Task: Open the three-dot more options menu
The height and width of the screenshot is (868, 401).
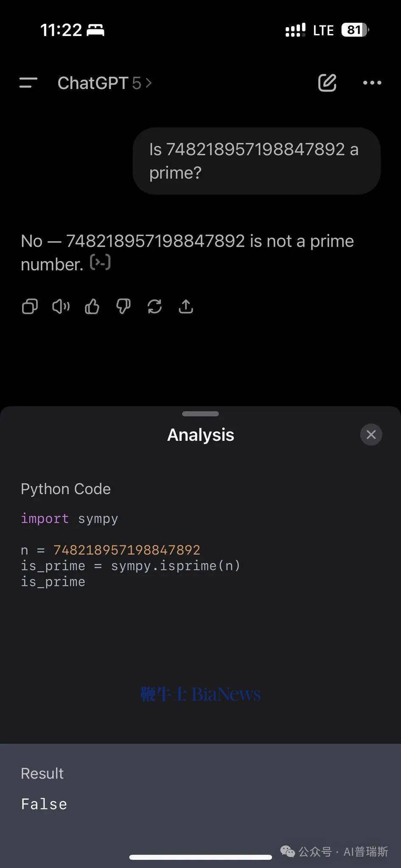Action: coord(372,83)
